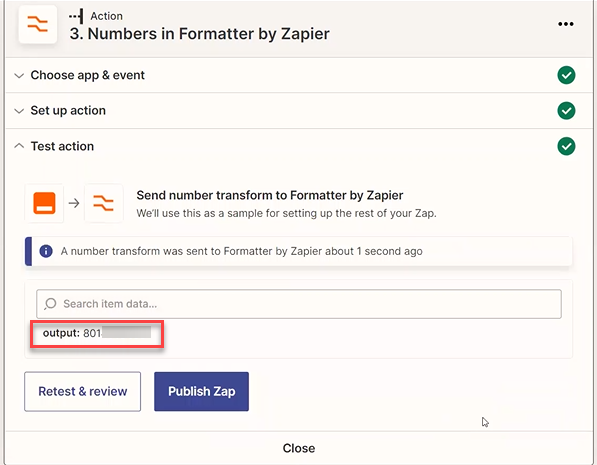Image resolution: width=597 pixels, height=465 pixels.
Task: Click the Formatter by Zapier header icon
Action: pyautogui.click(x=38, y=24)
